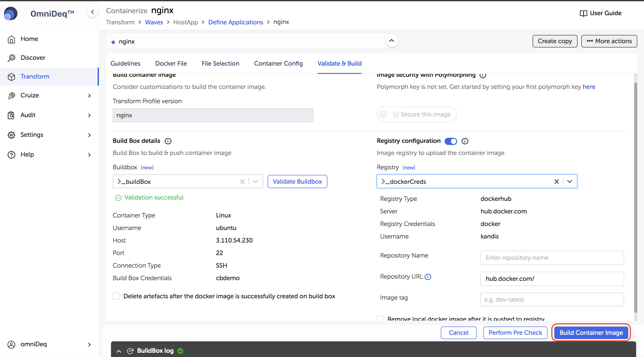This screenshot has width=644, height=357.
Task: Click the Waves breadcrumb link
Action: [154, 22]
